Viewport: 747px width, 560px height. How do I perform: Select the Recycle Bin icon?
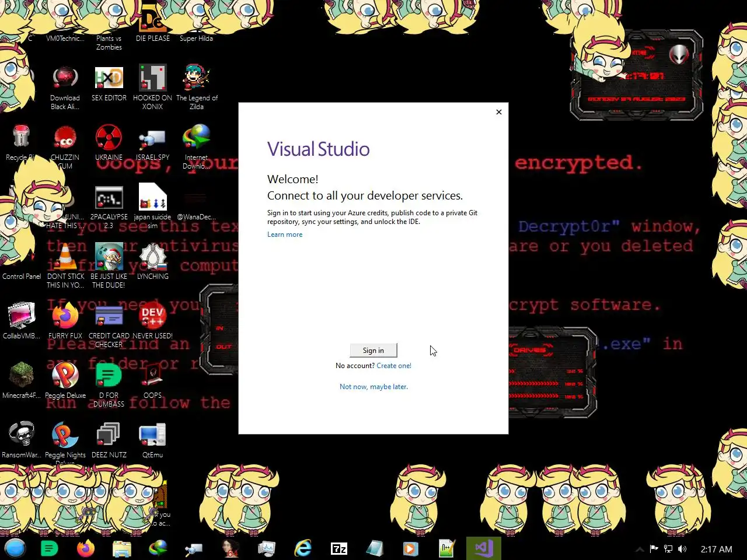pyautogui.click(x=21, y=143)
